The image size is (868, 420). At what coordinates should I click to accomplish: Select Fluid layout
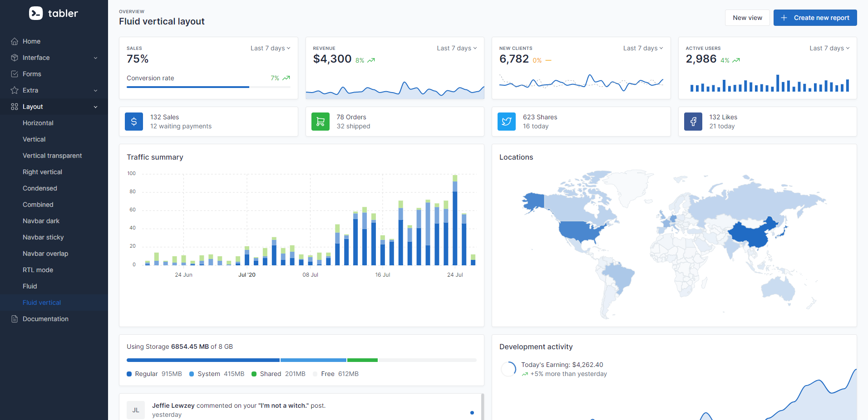coord(54,286)
